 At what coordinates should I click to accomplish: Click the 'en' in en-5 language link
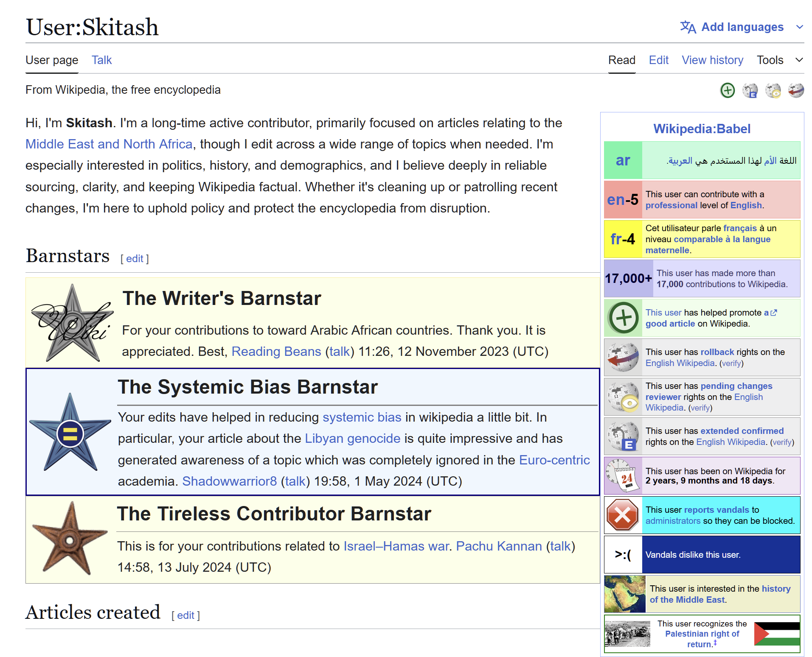pos(615,200)
